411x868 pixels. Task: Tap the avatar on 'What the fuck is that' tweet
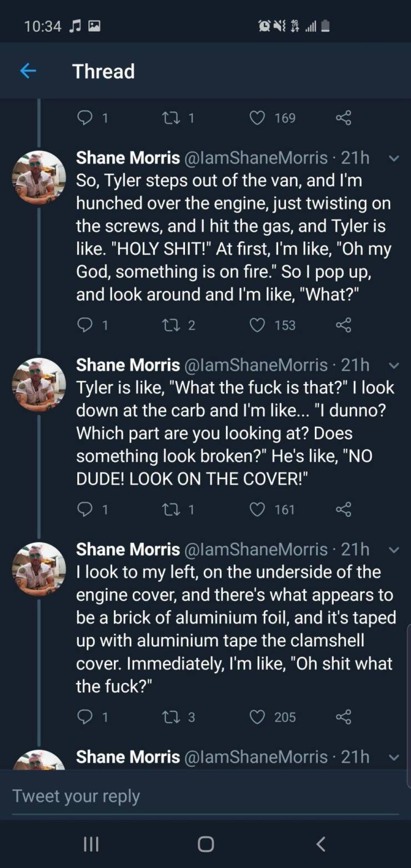[39, 385]
